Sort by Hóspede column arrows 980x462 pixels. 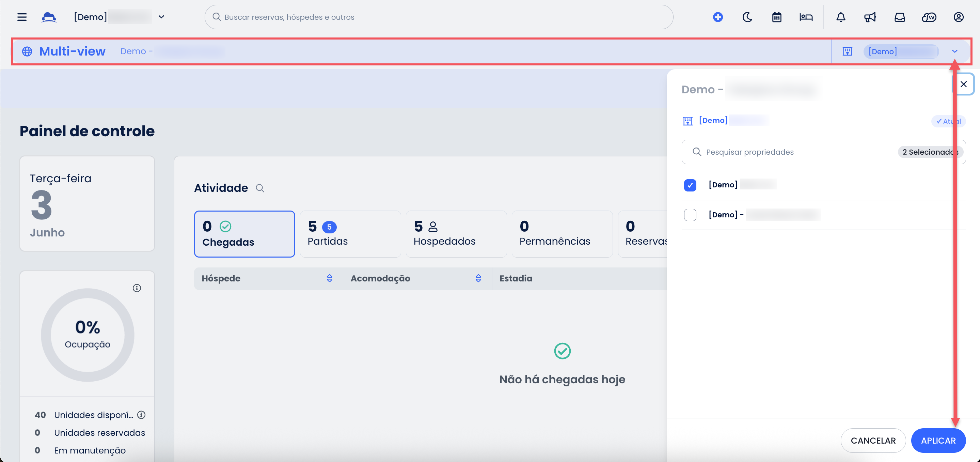pos(330,279)
